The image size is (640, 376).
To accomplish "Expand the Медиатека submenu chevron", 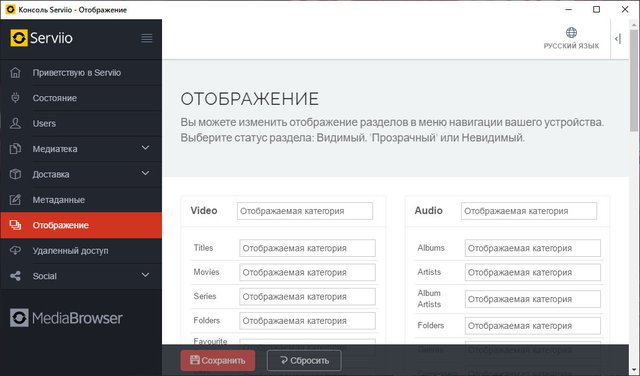I will pyautogui.click(x=145, y=148).
